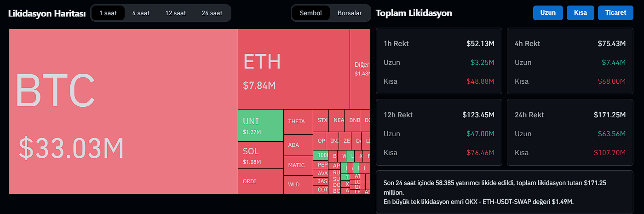Click the ORDI tile in heatmap
The image size is (644, 214).
(x=260, y=181)
